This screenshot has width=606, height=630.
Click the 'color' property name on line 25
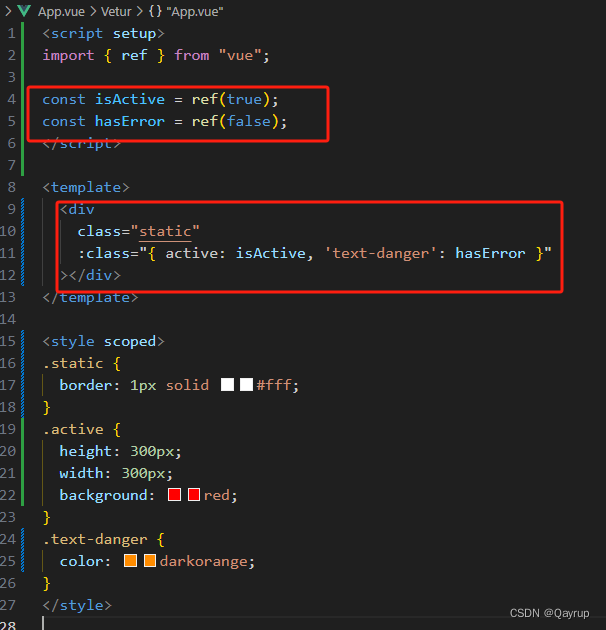81,561
